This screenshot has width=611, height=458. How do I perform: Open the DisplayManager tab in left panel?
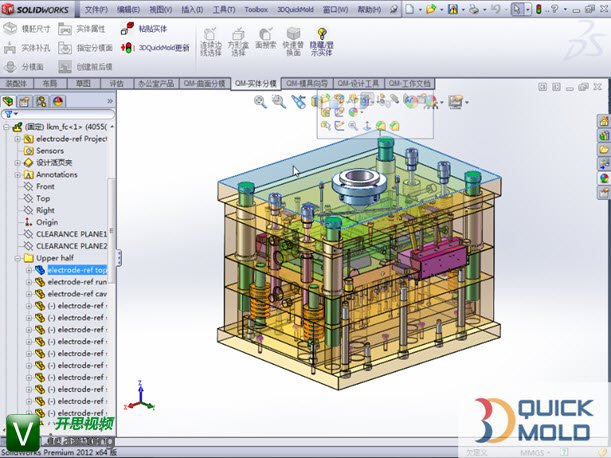coord(58,101)
